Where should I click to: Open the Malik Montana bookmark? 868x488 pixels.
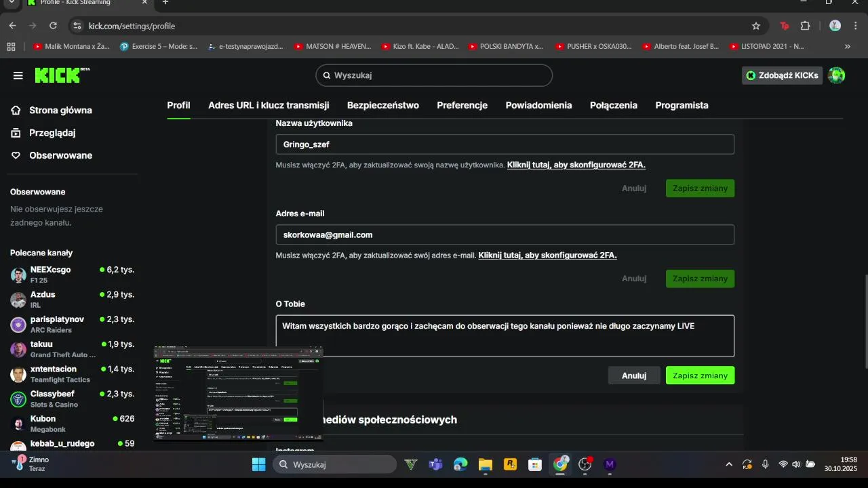(72, 47)
